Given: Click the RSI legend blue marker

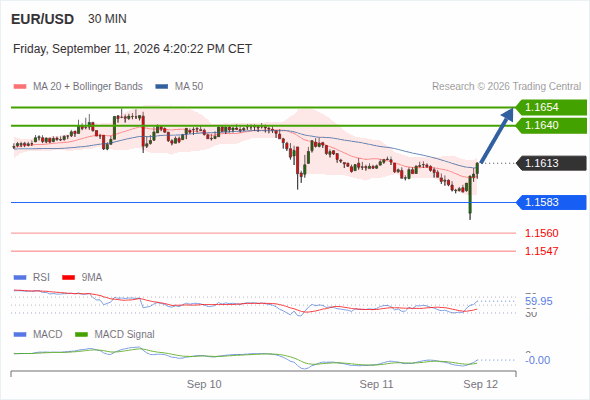Looking at the screenshot, I should pos(20,278).
